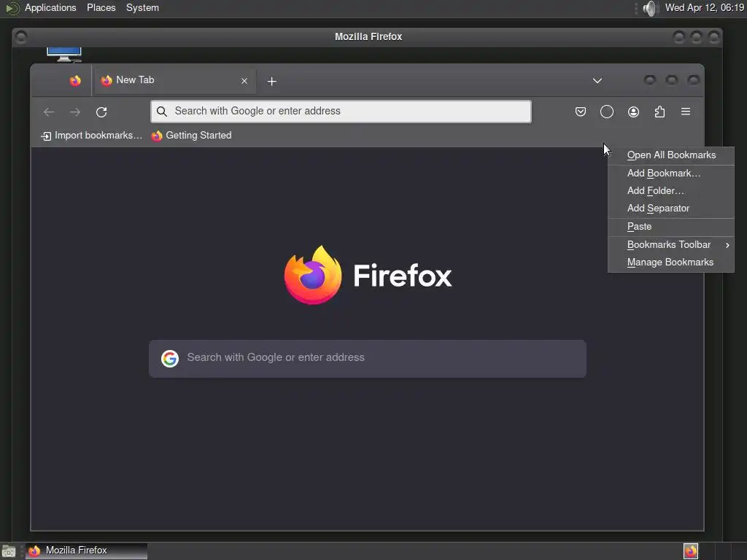Open Getting Started bookmark
Image resolution: width=747 pixels, height=560 pixels.
pyautogui.click(x=192, y=136)
